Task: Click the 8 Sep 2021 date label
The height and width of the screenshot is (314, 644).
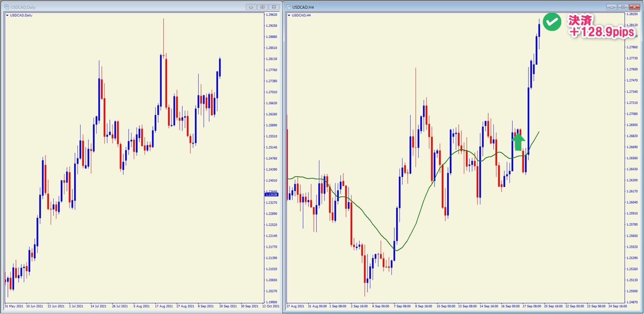Action: coord(206,306)
